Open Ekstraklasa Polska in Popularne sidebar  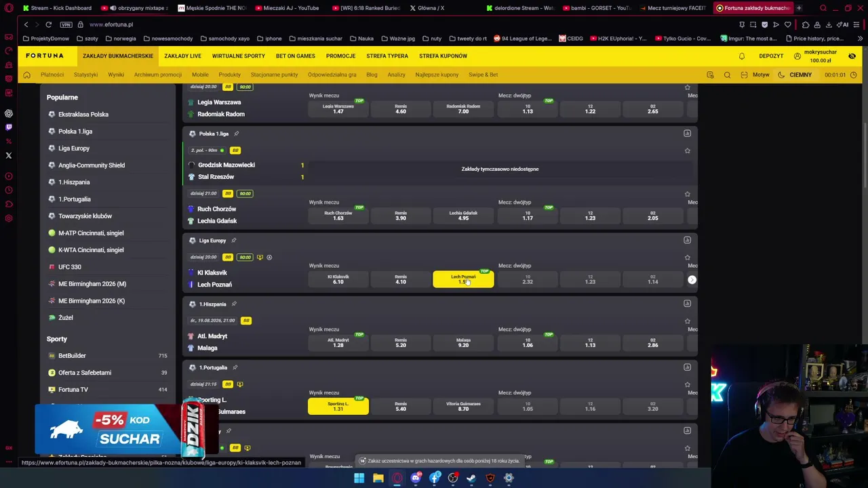(x=83, y=115)
